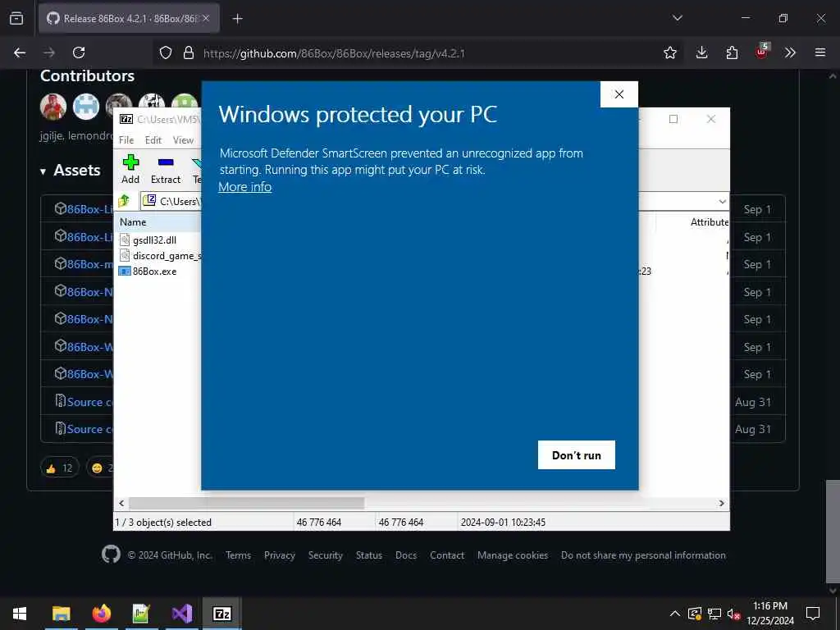The height and width of the screenshot is (630, 840).
Task: Click the 7-Zip horizontal scrollbar thumb
Action: pos(246,503)
